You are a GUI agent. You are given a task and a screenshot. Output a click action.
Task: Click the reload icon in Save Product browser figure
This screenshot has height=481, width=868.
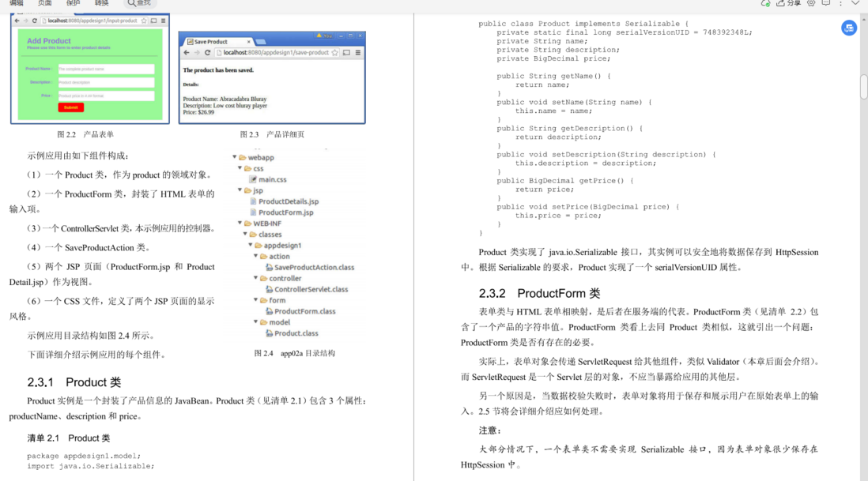click(x=208, y=52)
